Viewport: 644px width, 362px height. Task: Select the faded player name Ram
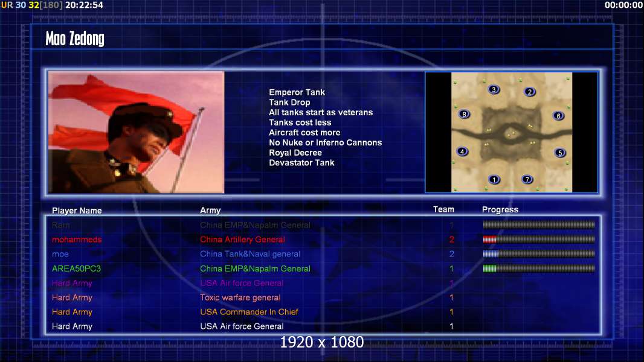pos(61,225)
